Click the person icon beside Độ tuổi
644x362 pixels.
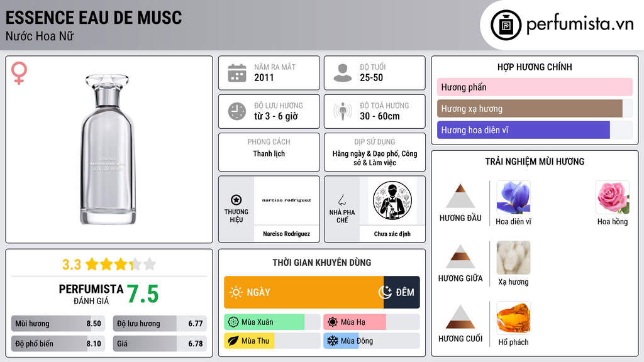(x=343, y=73)
